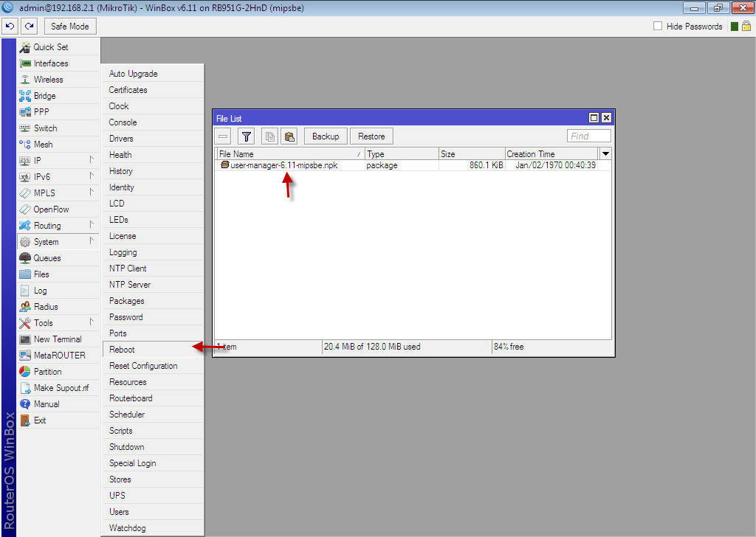Click Make Supout.rif
Screen dimensions: 756x537
pos(58,388)
